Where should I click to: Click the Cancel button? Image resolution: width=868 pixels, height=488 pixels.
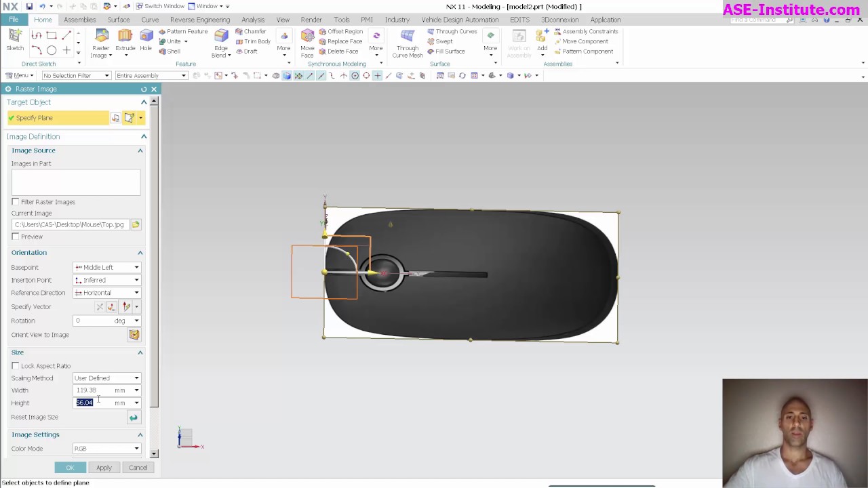click(138, 468)
